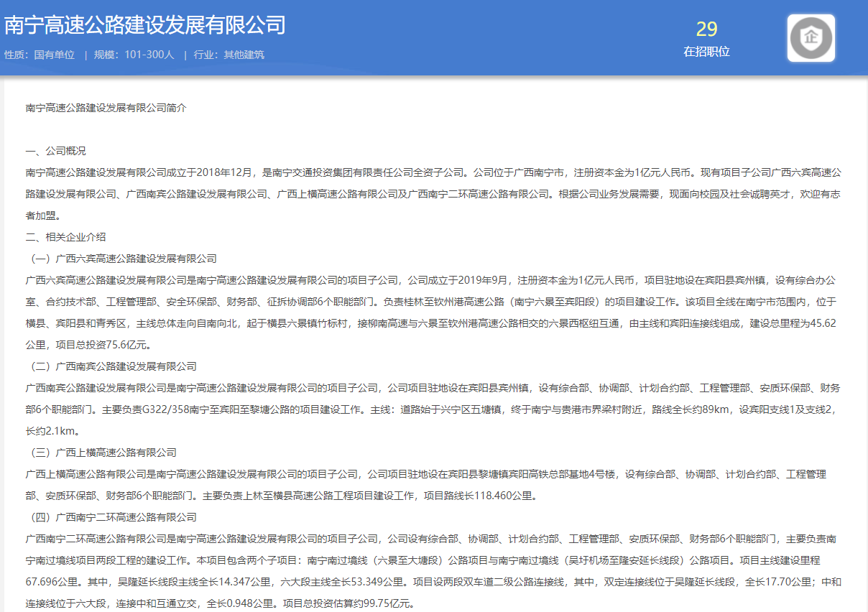Click the line starting 广西上横高速公路有限公司是南宁高速
The image size is (868, 612).
(x=425, y=474)
